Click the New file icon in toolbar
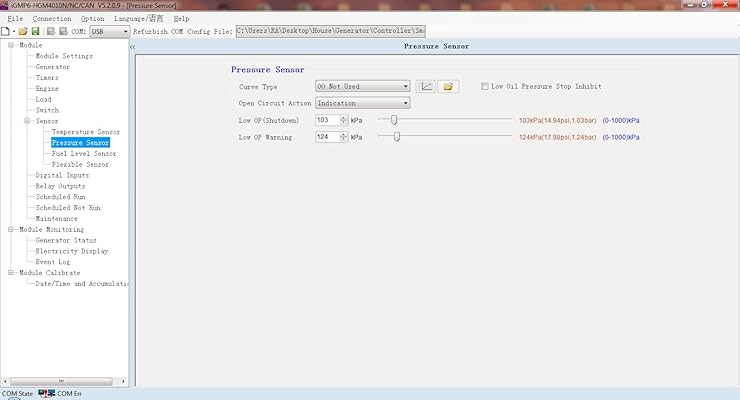This screenshot has height=400, width=740. pyautogui.click(x=5, y=31)
